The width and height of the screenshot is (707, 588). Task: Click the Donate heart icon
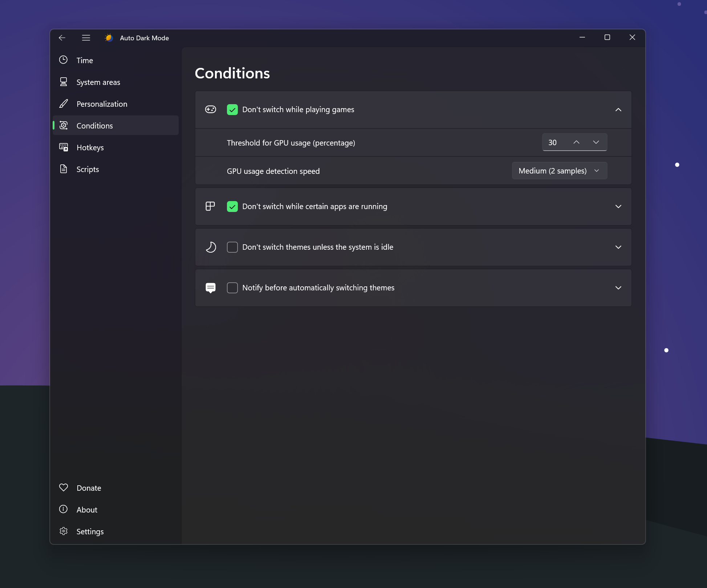[x=64, y=487]
